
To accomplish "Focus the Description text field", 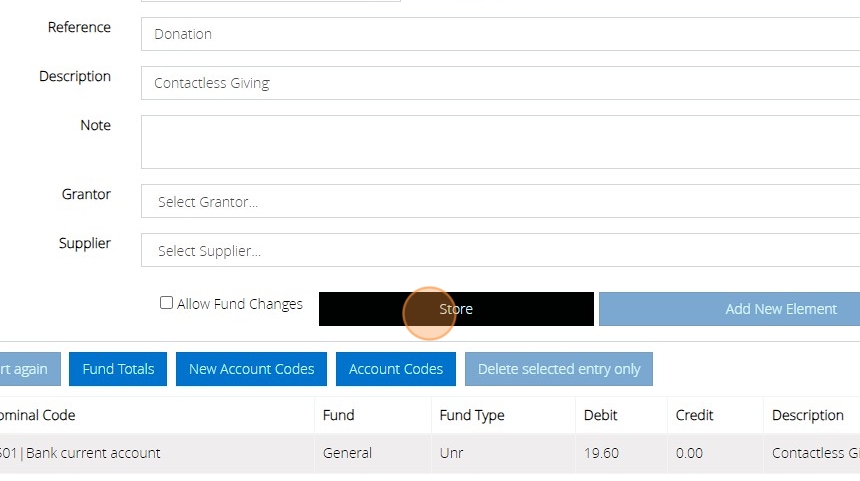I will [500, 83].
